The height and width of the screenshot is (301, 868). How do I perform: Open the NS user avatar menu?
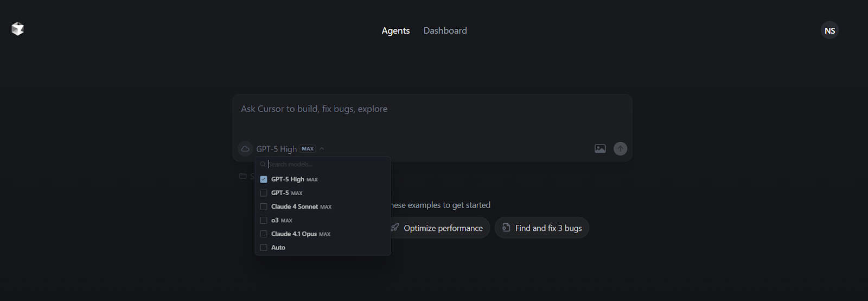coord(829,30)
